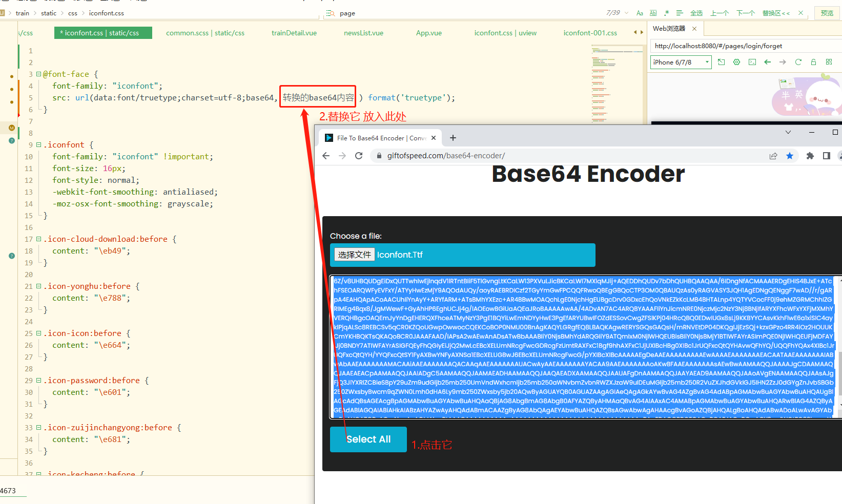Collapse .icon-cloud-download:before fold marker

coord(38,239)
